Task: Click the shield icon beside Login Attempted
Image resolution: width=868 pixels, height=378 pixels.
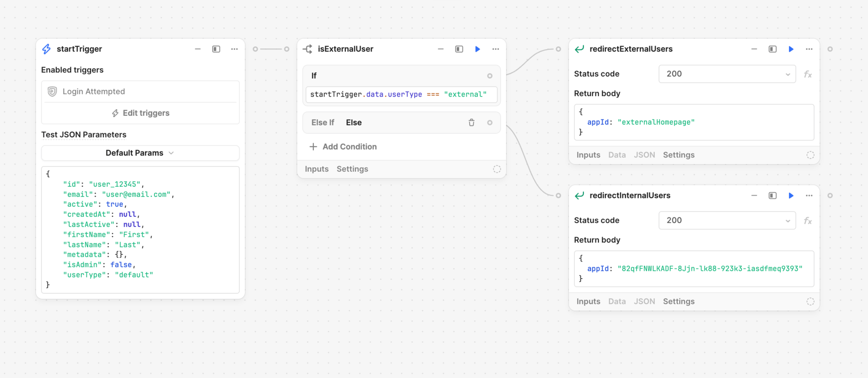Action: (x=52, y=91)
